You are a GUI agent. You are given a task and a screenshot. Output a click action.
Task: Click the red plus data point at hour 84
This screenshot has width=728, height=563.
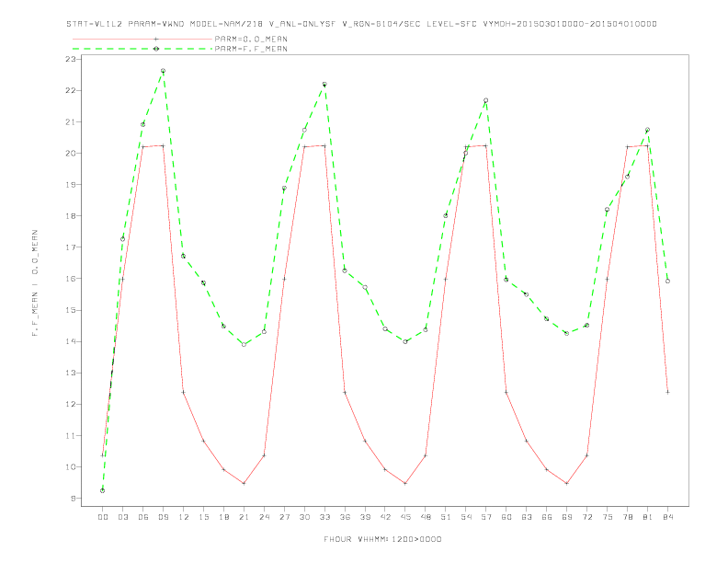667,392
